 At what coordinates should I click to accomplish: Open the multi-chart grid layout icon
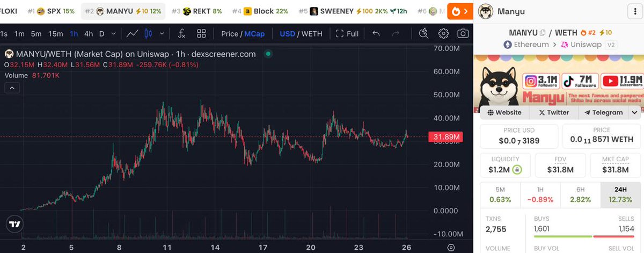[201, 33]
